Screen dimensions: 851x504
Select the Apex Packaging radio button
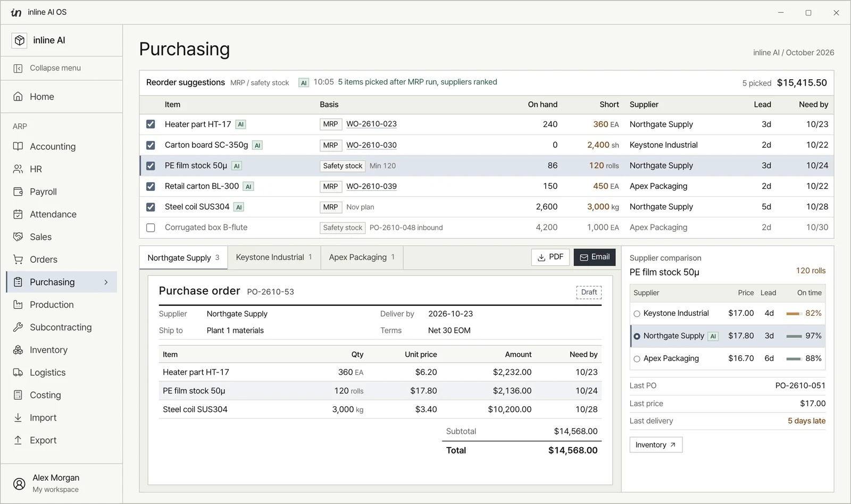point(637,359)
